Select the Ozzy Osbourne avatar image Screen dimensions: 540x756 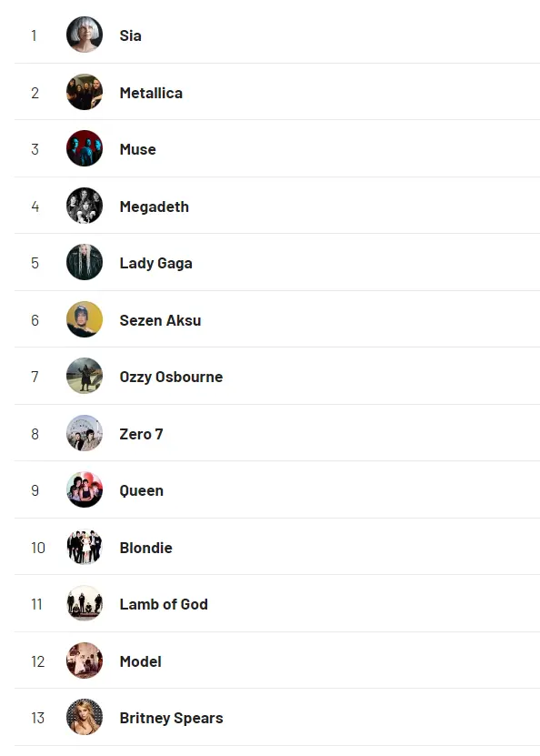point(85,376)
